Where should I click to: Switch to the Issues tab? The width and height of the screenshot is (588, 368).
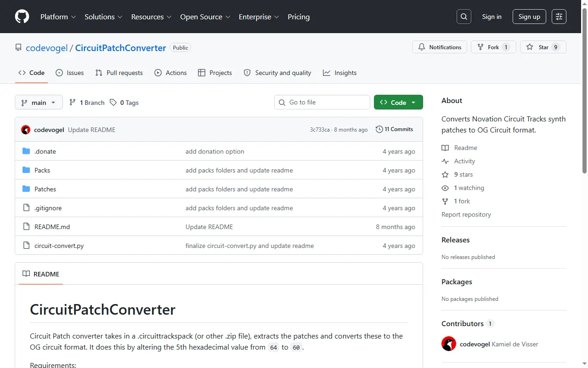[69, 73]
